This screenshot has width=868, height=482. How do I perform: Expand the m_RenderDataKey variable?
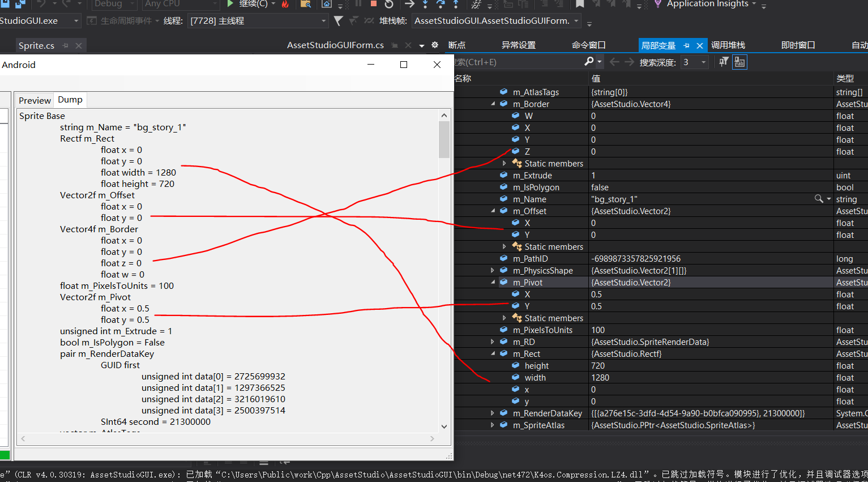(493, 413)
